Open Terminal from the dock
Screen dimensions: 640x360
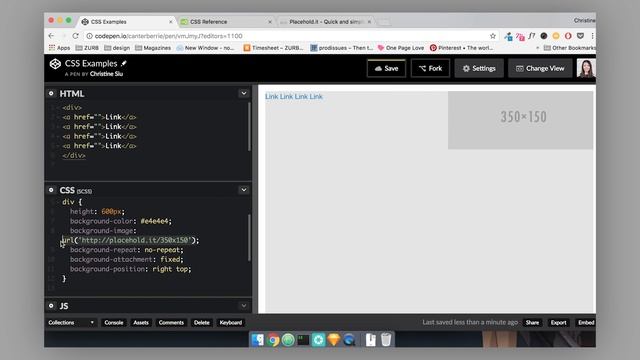[x=303, y=340]
